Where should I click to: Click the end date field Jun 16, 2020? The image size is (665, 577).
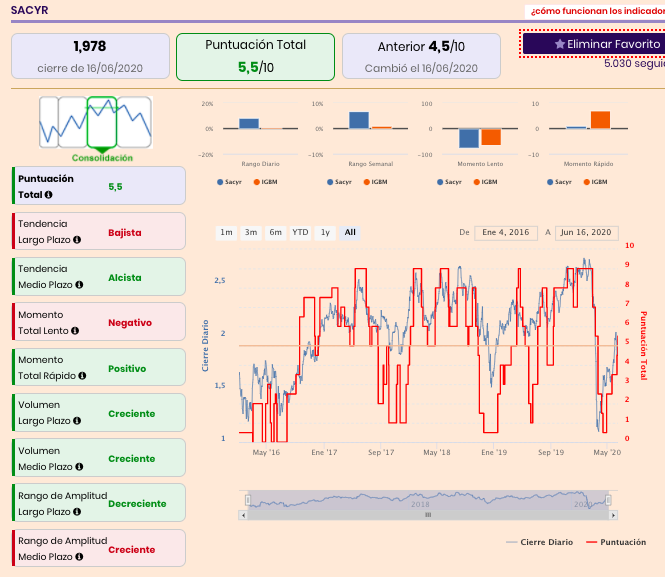(x=587, y=233)
